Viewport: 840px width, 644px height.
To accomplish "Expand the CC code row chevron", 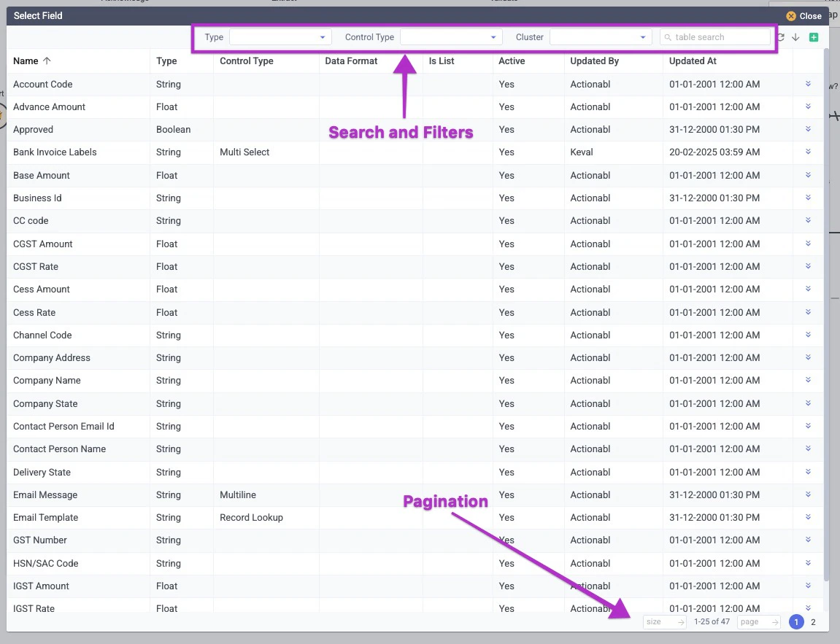I will 808,220.
